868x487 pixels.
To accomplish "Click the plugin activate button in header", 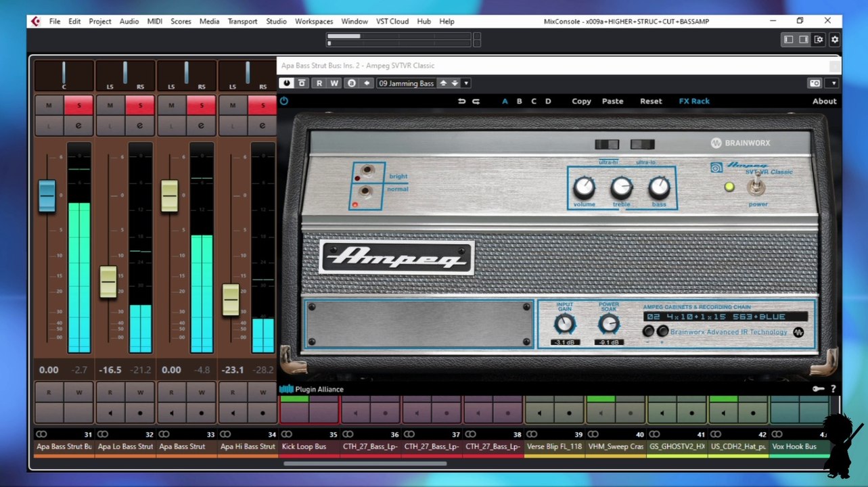I will click(x=287, y=83).
